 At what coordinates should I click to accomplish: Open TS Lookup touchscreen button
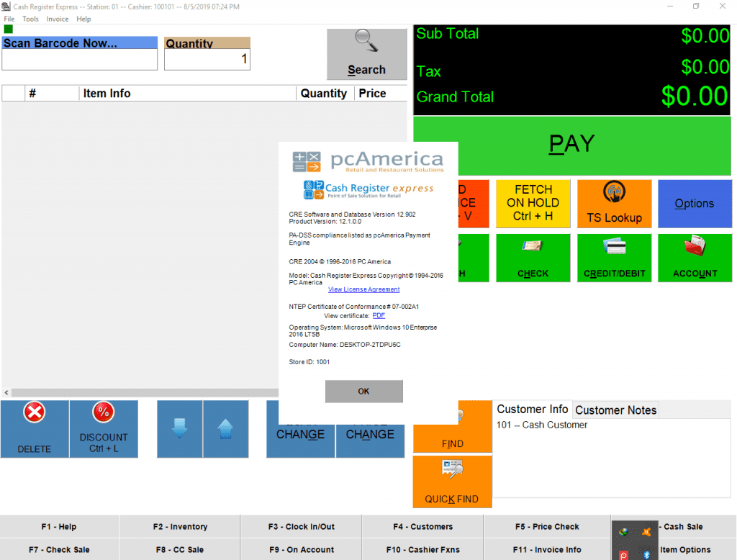click(614, 204)
